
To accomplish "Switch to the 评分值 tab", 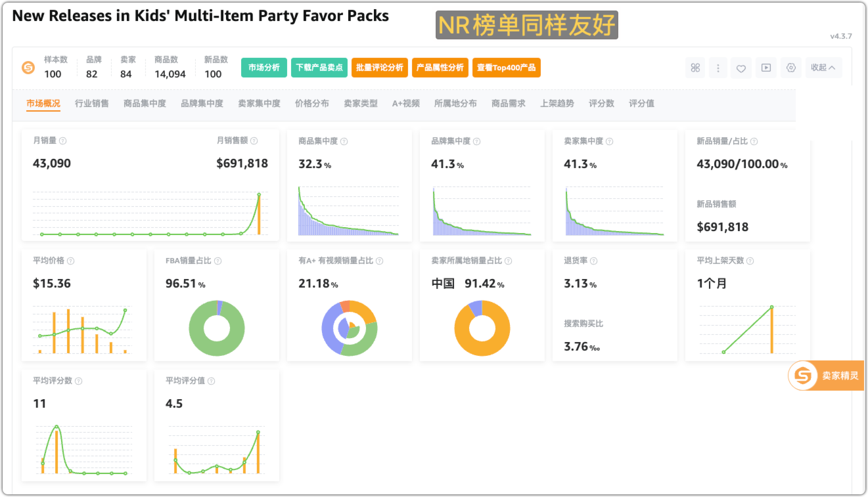I will [641, 103].
